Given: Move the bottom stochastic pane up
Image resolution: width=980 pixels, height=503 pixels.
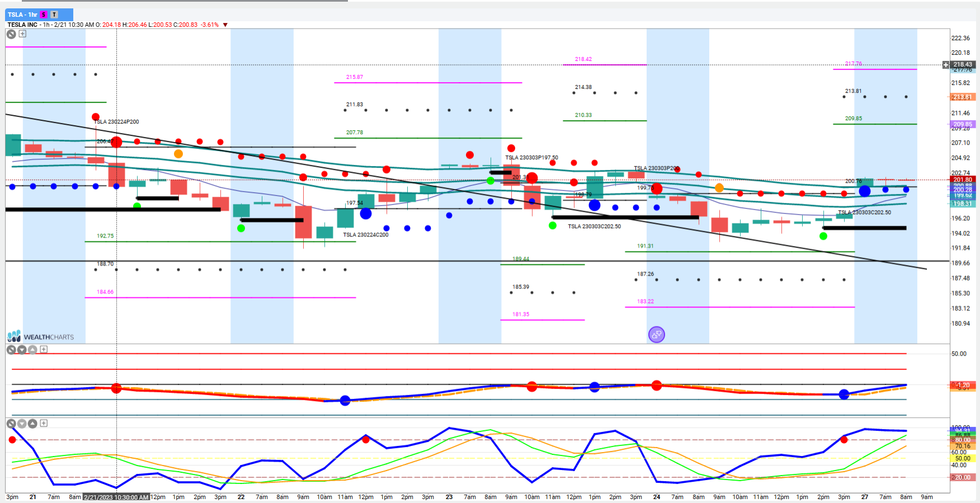Looking at the screenshot, I should tap(32, 424).
